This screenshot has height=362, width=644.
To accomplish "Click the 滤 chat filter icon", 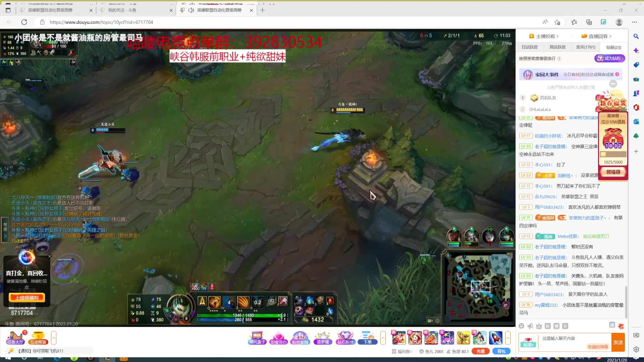I will point(612,325).
